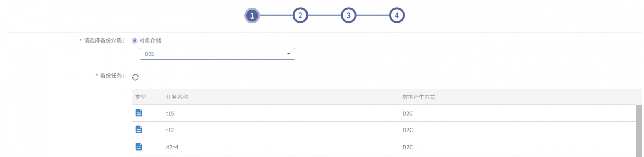Sort by 类型 column header

point(140,97)
